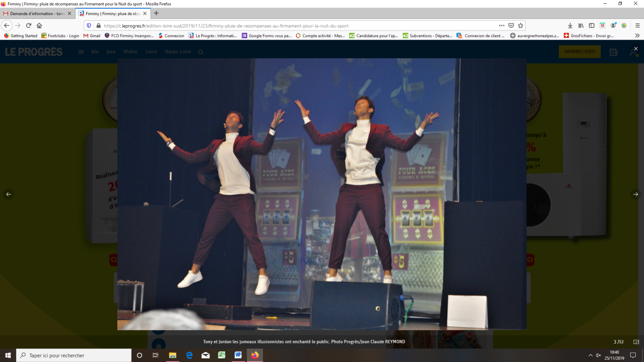Image resolution: width=644 pixels, height=362 pixels.
Task: Click the Firefox taskbar icon
Action: click(x=255, y=355)
